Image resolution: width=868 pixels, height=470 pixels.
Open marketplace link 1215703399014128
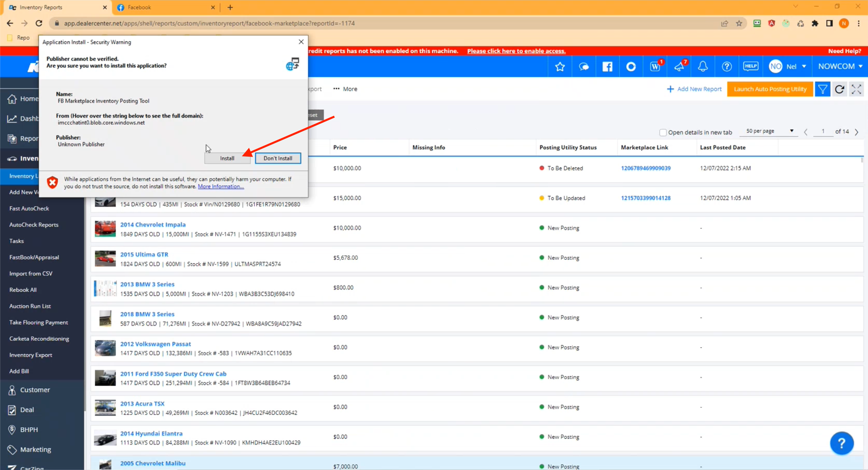(646, 198)
